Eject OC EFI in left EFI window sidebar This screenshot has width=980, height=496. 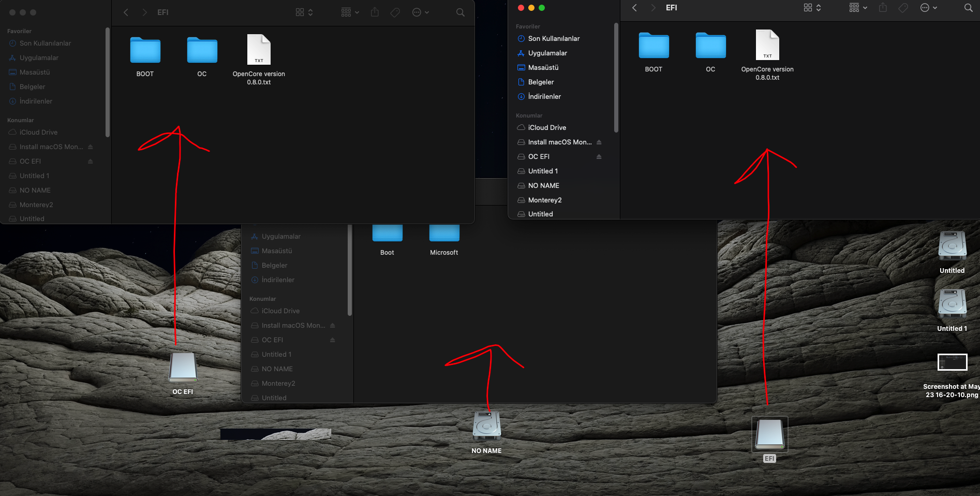(x=91, y=161)
